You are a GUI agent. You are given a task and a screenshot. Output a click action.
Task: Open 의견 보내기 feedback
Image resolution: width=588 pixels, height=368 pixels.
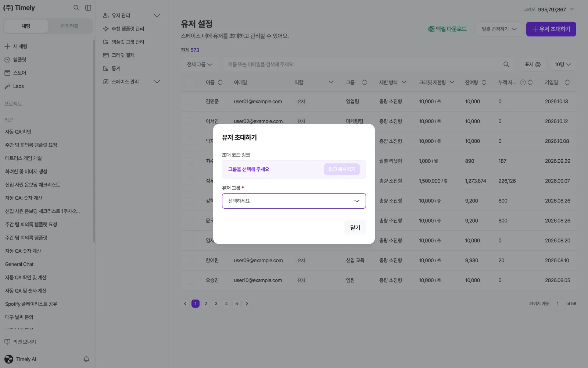pos(20,342)
